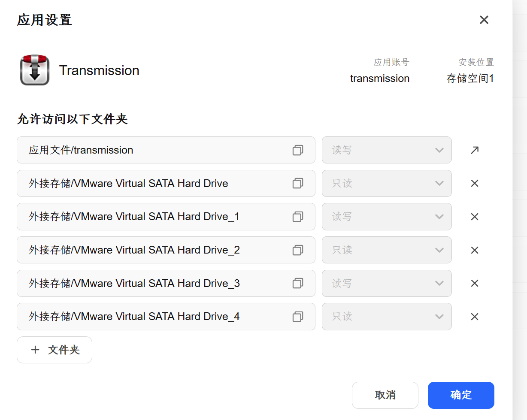Click the transmission account name value
527x420 pixels.
[x=380, y=79]
